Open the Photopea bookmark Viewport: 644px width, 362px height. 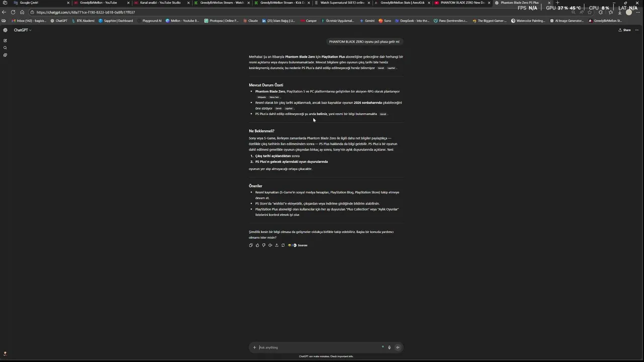pos(221,21)
